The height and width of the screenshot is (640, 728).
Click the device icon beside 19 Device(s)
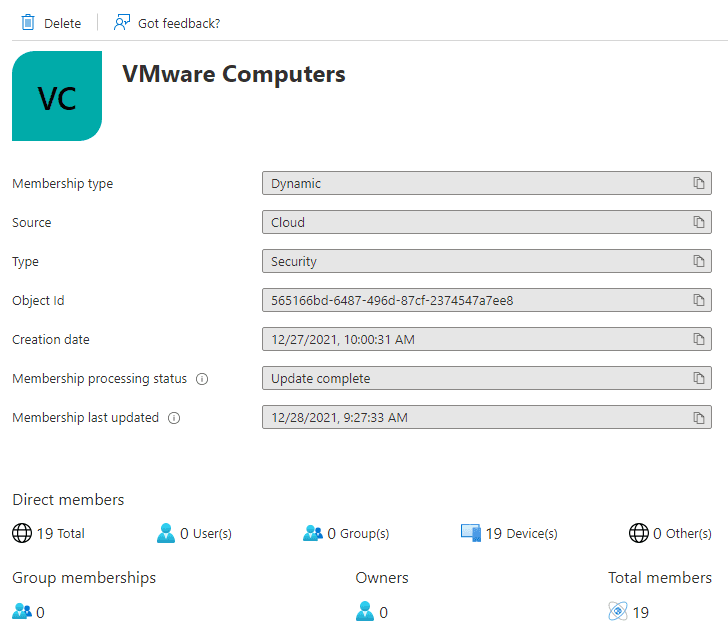[471, 533]
